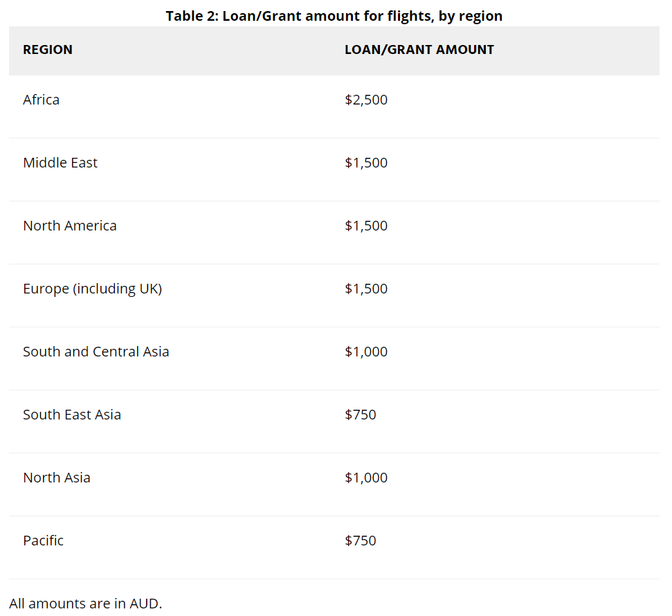Click the LOAN/GRANT AMOUNT column header
Viewport: 672px width, 616px height.
coord(419,50)
